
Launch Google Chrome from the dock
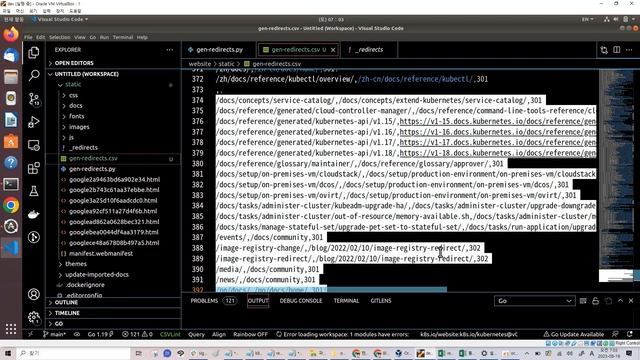pyautogui.click(x=11, y=205)
